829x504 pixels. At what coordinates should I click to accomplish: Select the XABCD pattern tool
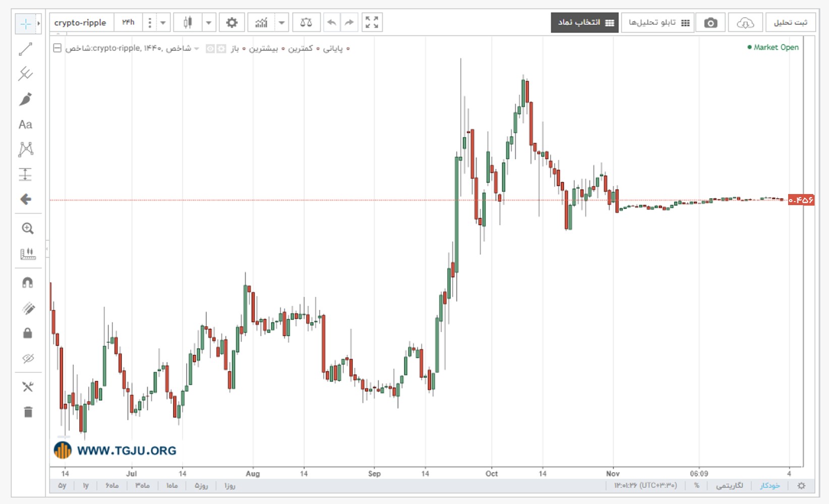(x=25, y=149)
